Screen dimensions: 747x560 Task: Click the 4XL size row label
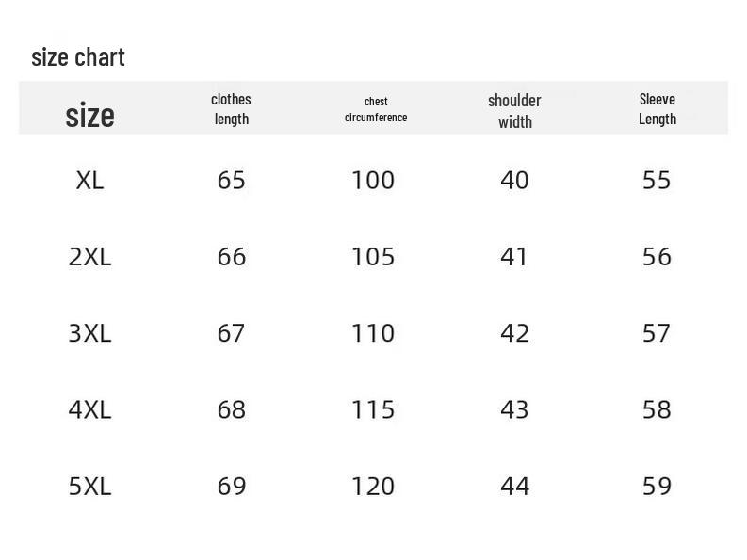[x=89, y=409]
